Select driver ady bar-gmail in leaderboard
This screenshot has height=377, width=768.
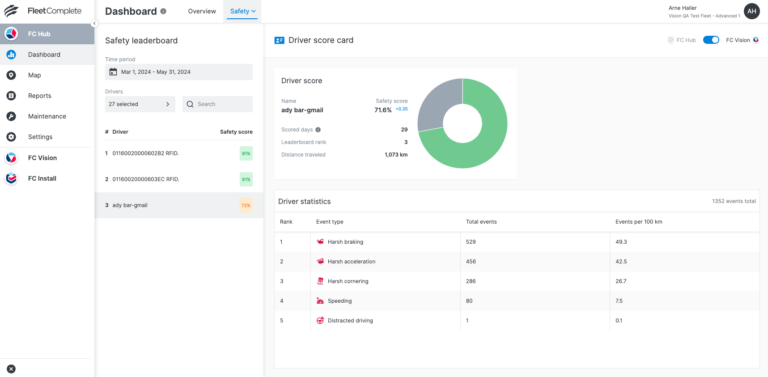click(179, 205)
